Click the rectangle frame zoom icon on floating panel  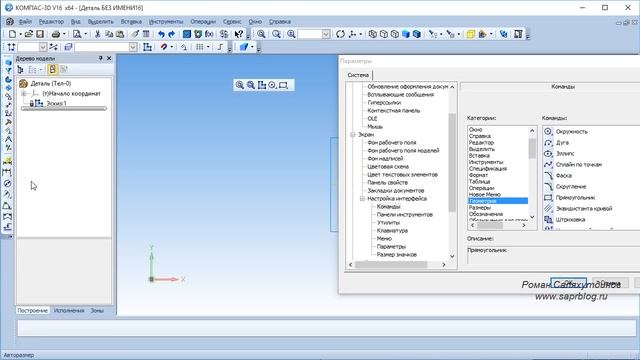283,85
